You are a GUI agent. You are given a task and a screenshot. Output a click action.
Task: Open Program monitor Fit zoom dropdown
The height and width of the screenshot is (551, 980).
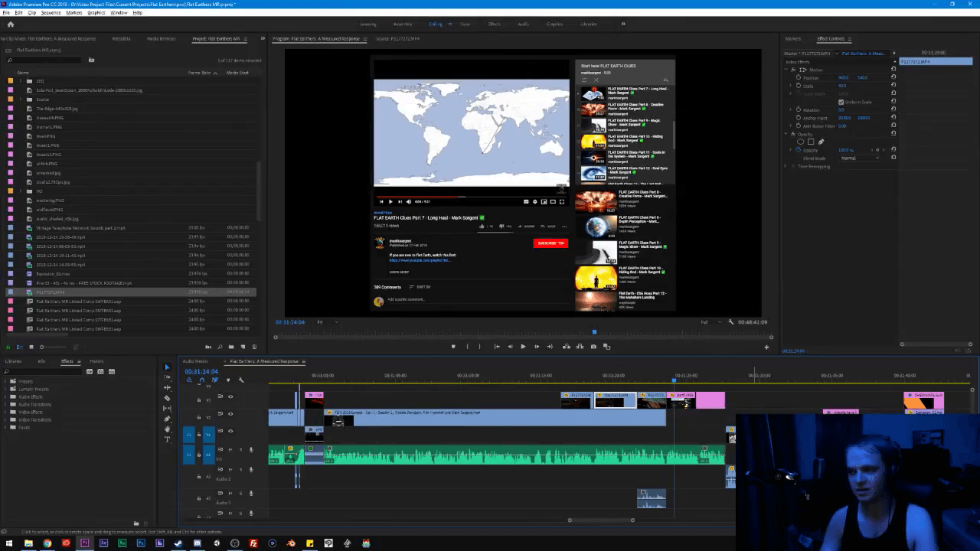pos(328,322)
